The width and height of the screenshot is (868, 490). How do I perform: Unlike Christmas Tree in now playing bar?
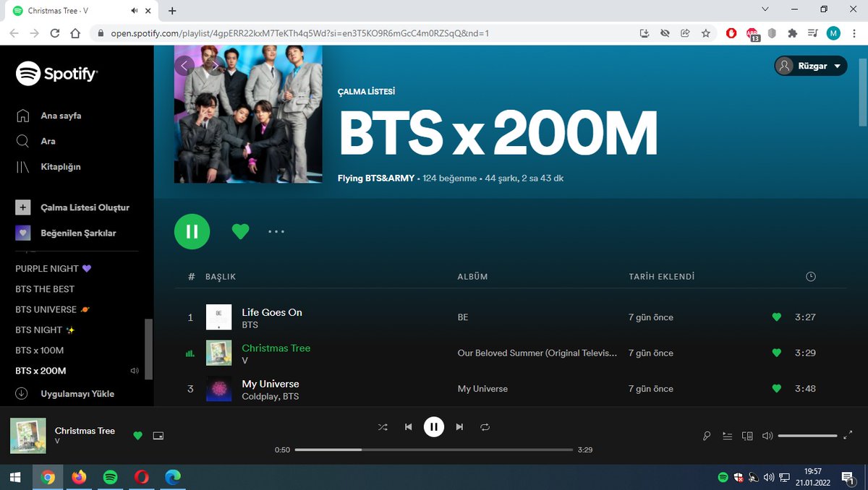coord(137,436)
